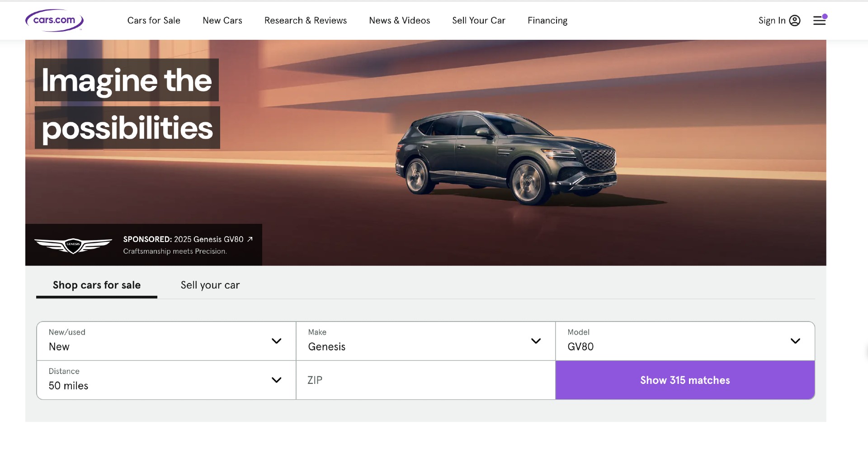Viewport: 868px width, 454px height.
Task: Click the sponsored link external arrow icon
Action: pyautogui.click(x=250, y=239)
